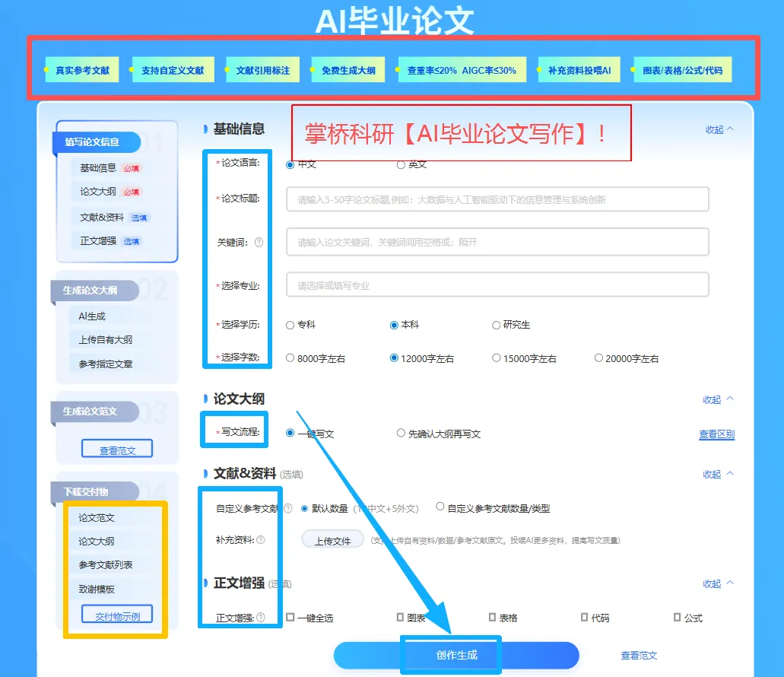
Task: Click the help icon beside 补充资料
Action: 261,540
